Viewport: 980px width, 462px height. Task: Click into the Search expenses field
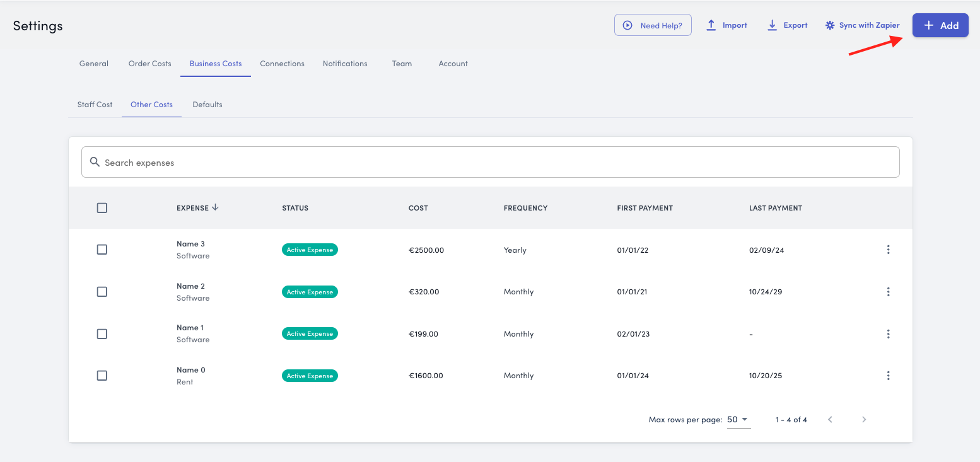(x=490, y=163)
